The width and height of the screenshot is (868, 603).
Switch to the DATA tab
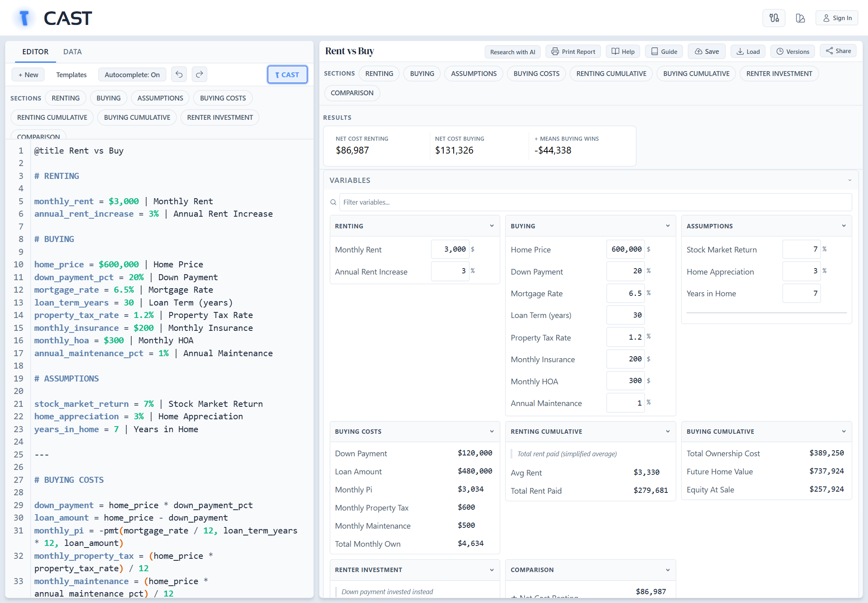(72, 52)
